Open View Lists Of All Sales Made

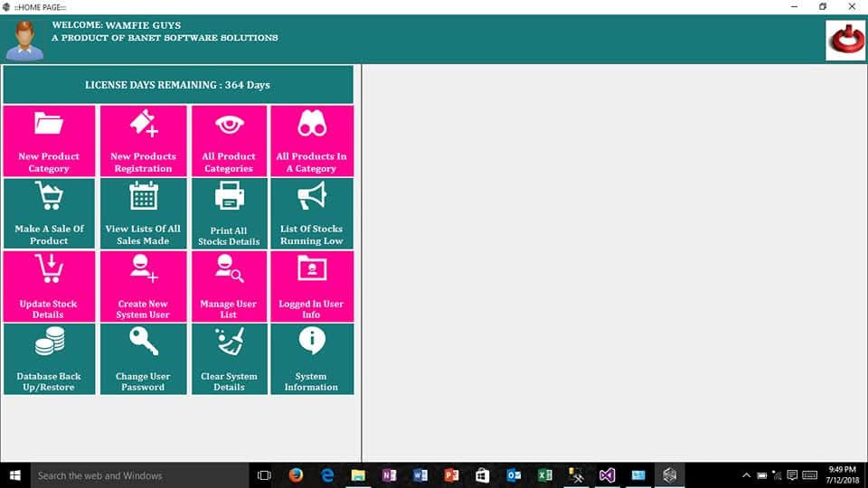(143, 212)
